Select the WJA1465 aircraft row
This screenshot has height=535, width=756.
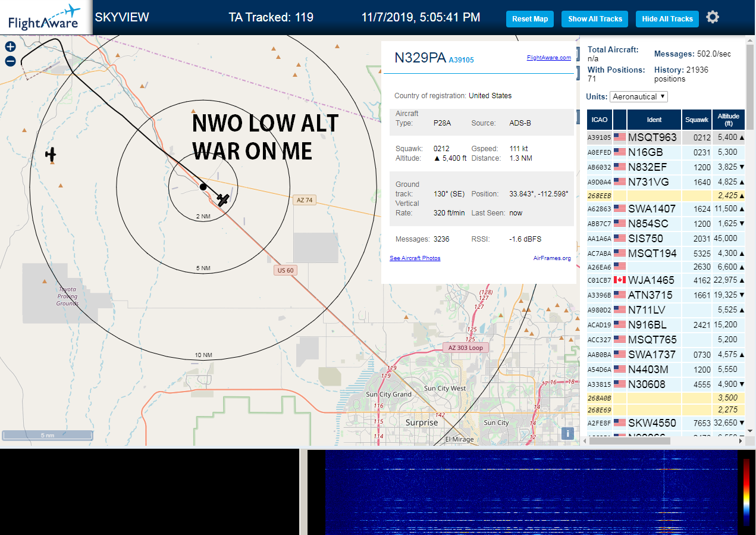click(x=666, y=280)
